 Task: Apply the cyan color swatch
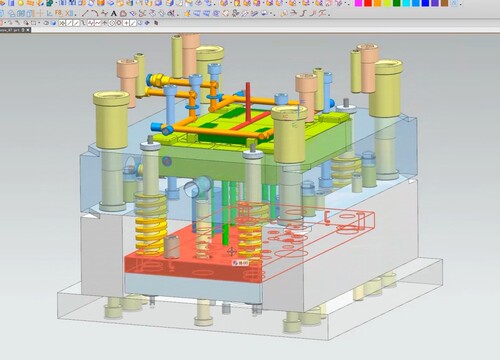[x=406, y=3]
